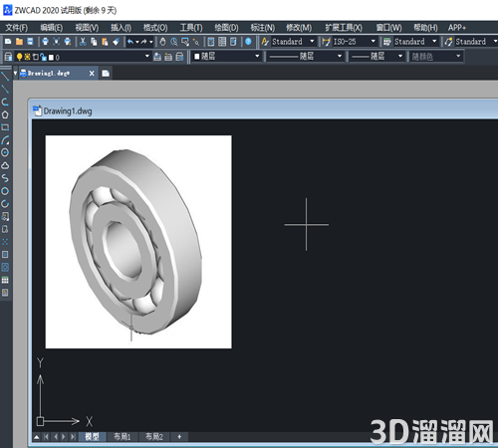Open the lineweight 随层 dropdown
Screen dimensions: 498x448
pos(400,56)
